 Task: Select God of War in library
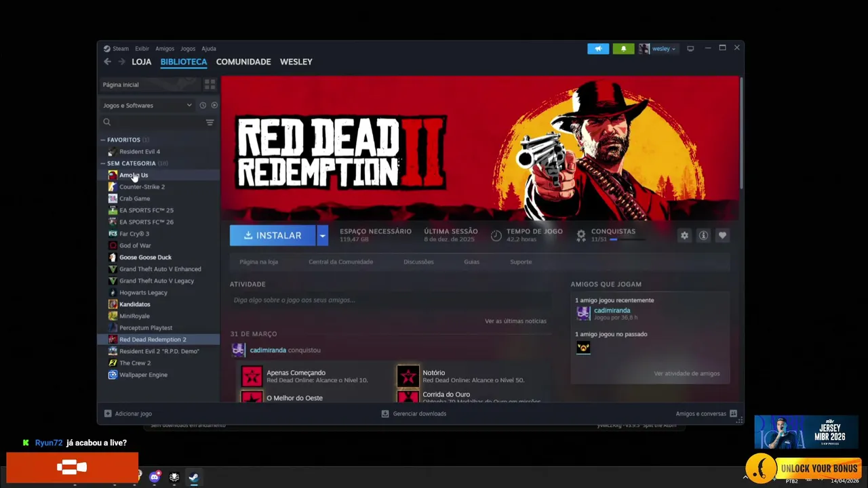(159, 245)
